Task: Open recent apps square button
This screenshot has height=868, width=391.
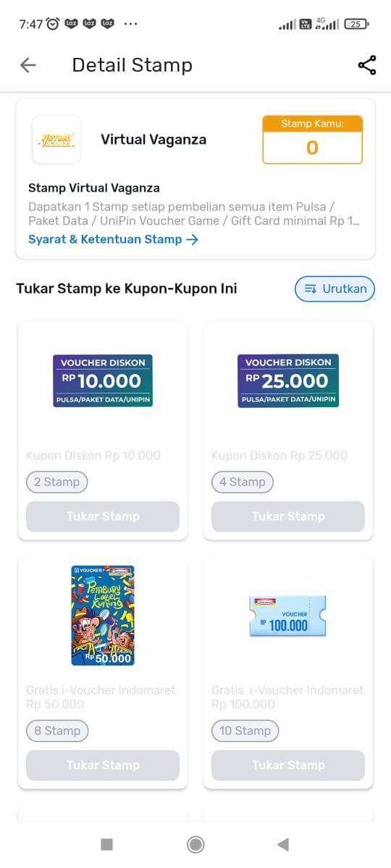Action: tap(106, 844)
